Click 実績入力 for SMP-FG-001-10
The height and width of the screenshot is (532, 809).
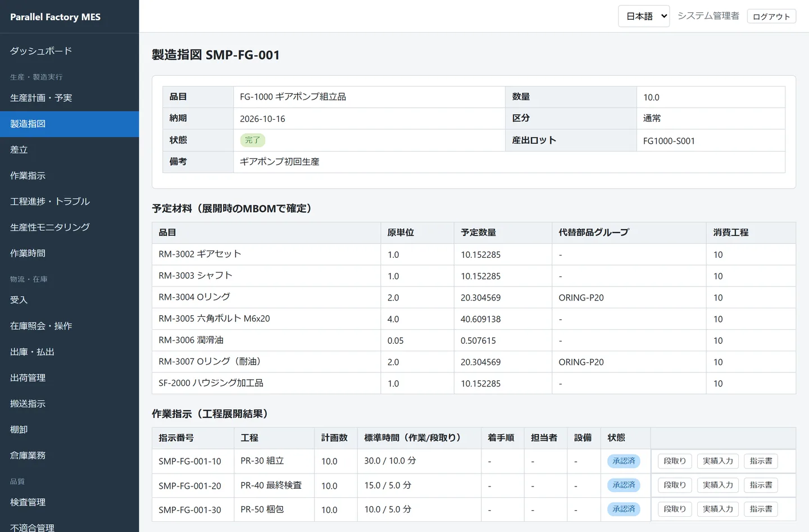pos(718,461)
